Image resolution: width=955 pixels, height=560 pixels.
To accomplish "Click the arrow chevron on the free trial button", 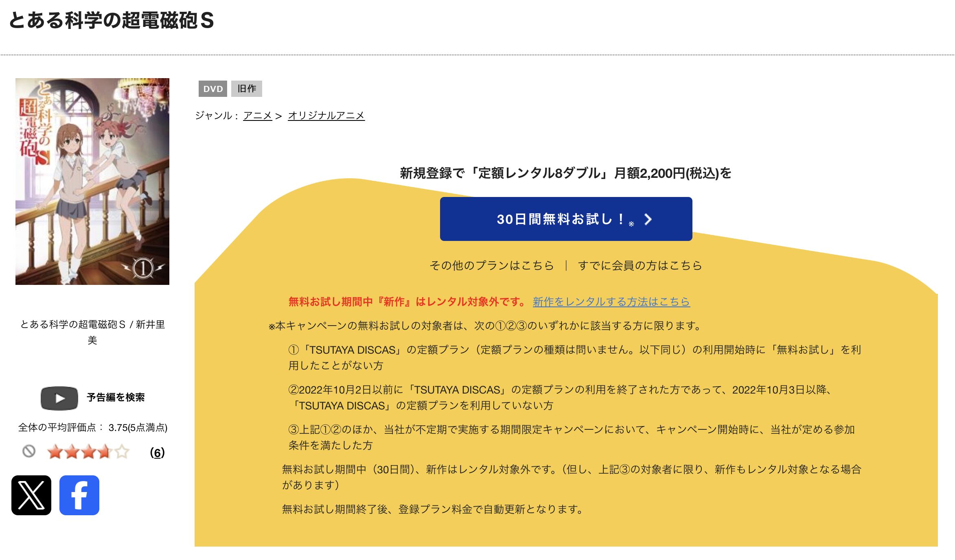I will pos(648,219).
